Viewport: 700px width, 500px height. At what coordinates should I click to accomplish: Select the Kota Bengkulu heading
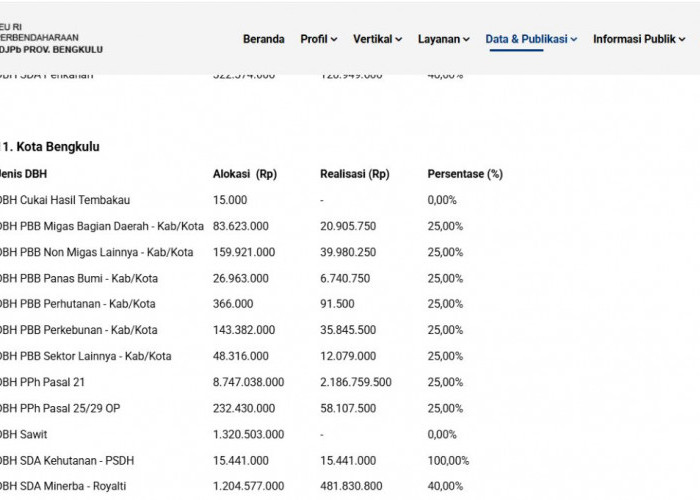(x=50, y=147)
